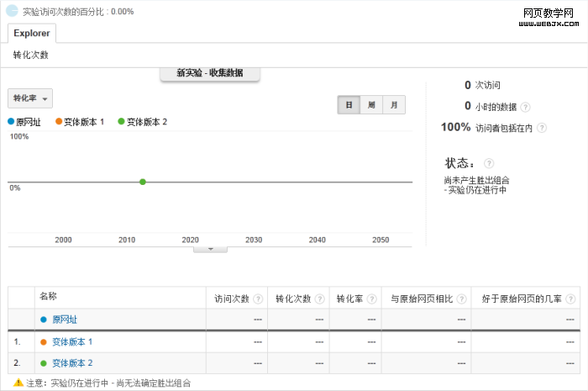Click green data point on chart line
Image resolution: width=588 pixels, height=391 pixels.
[143, 182]
